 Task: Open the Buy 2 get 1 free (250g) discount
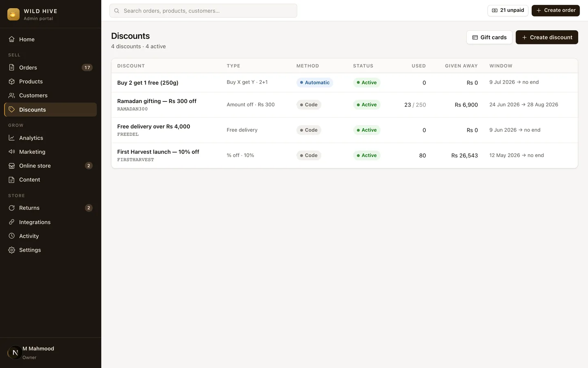(148, 83)
